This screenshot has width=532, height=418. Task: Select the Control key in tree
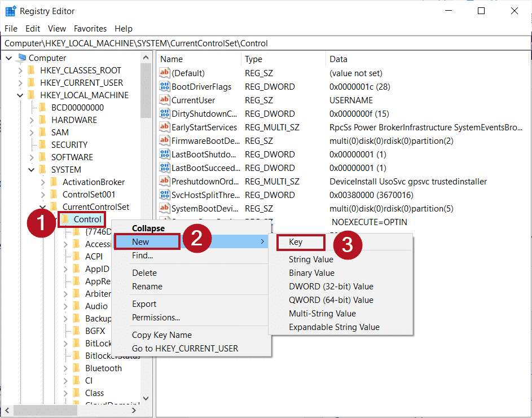pyautogui.click(x=87, y=219)
